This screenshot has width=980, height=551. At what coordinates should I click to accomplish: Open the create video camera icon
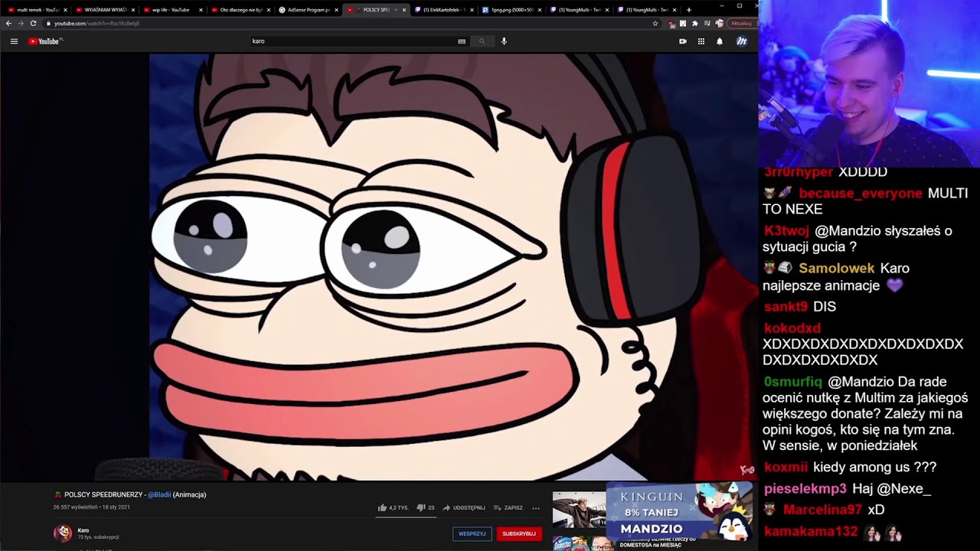[x=683, y=41]
